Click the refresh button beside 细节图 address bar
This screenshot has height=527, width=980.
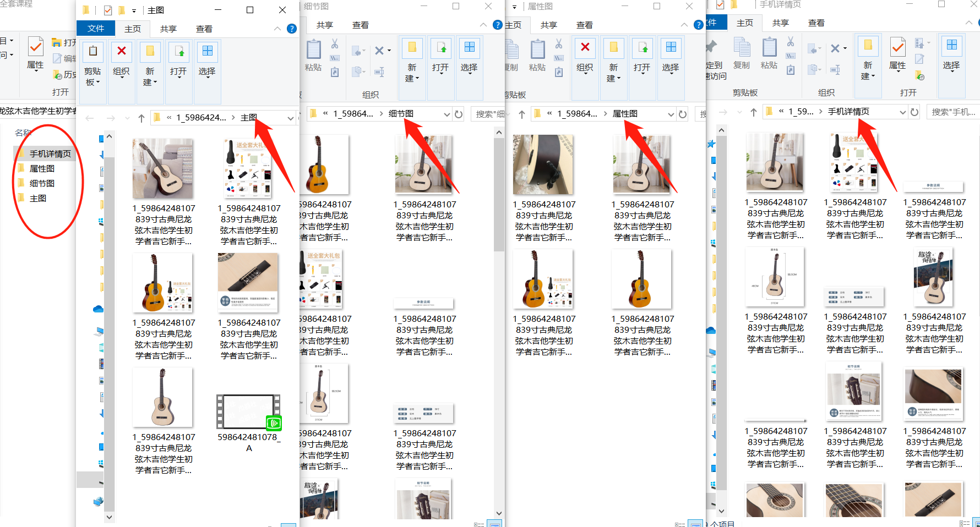click(x=459, y=114)
